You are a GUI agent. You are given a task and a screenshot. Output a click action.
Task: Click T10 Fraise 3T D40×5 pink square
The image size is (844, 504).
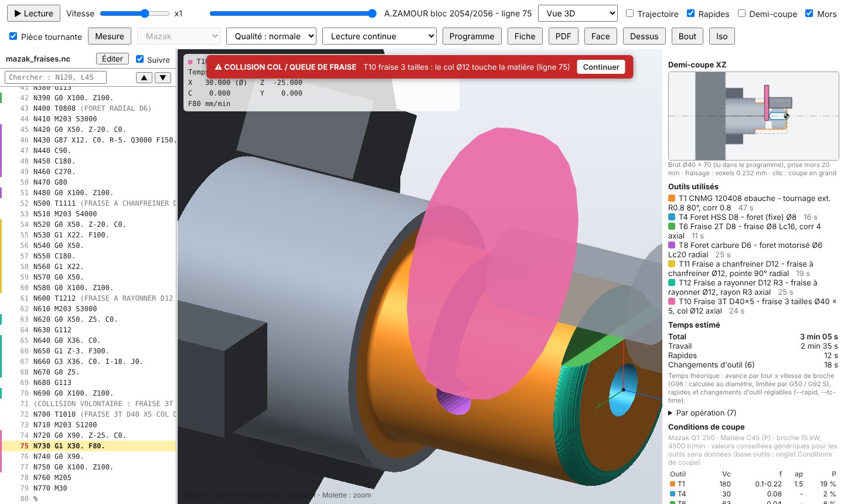click(x=672, y=302)
